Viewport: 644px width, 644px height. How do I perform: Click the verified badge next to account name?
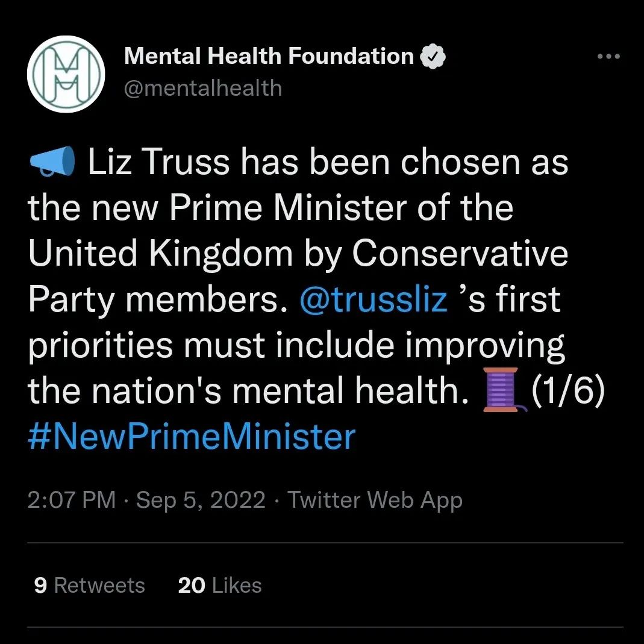tap(433, 56)
